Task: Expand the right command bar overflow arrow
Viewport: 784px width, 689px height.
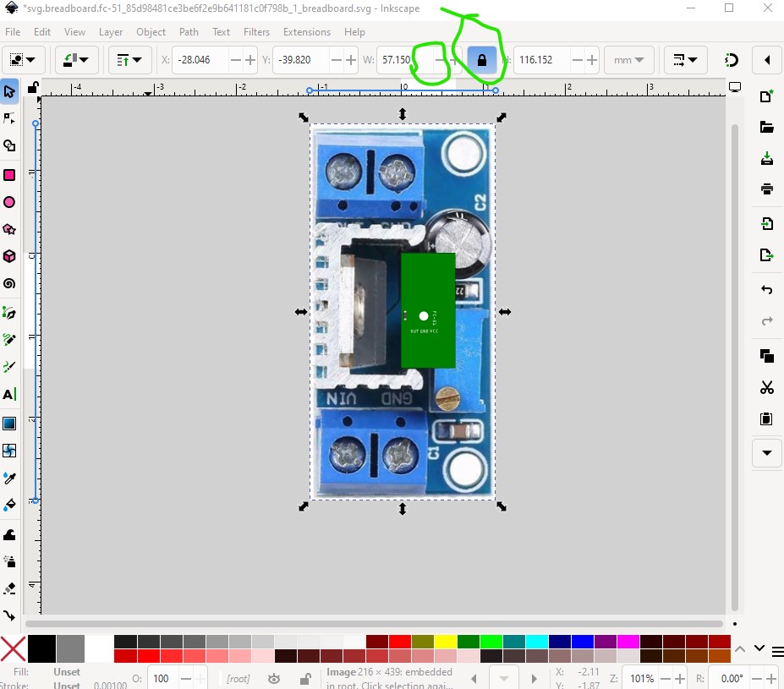Action: pyautogui.click(x=766, y=452)
